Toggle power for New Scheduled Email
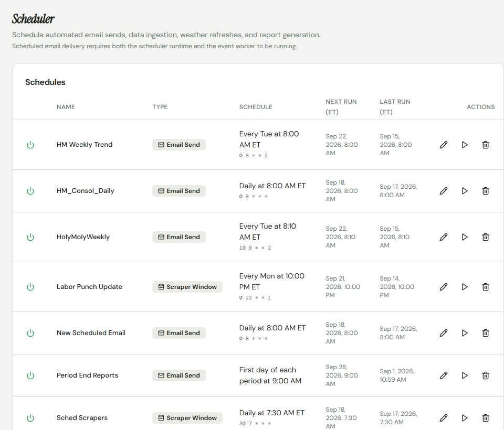 [30, 333]
